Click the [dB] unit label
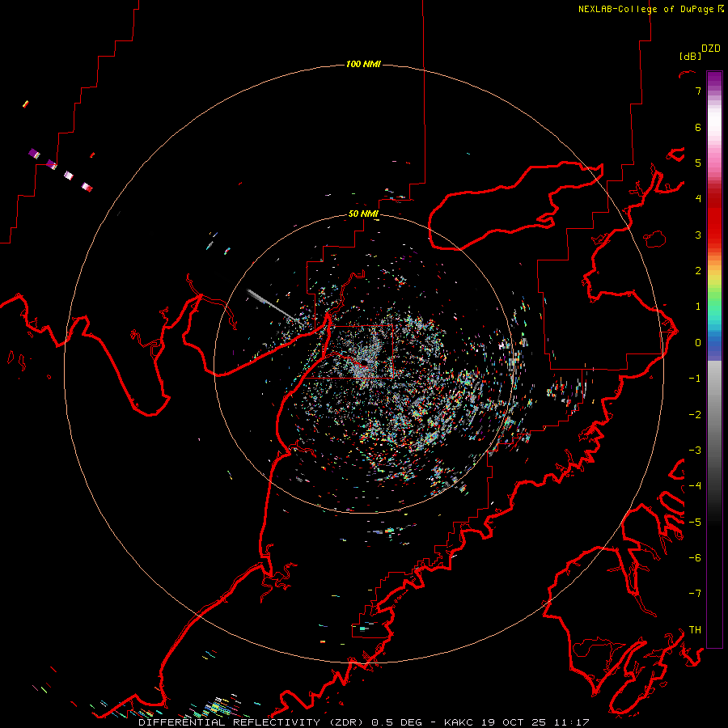 coord(689,56)
